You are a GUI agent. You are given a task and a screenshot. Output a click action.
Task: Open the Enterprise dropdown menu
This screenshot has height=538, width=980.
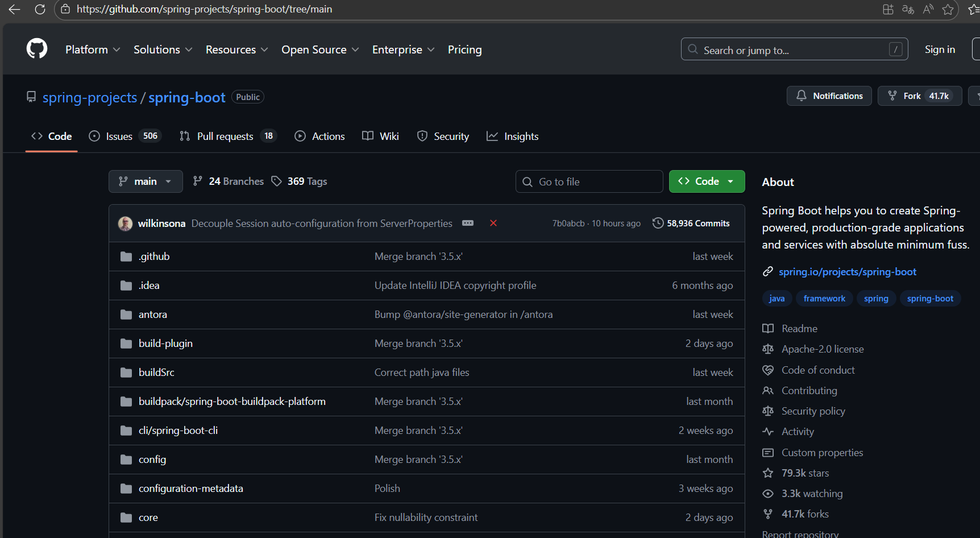403,49
